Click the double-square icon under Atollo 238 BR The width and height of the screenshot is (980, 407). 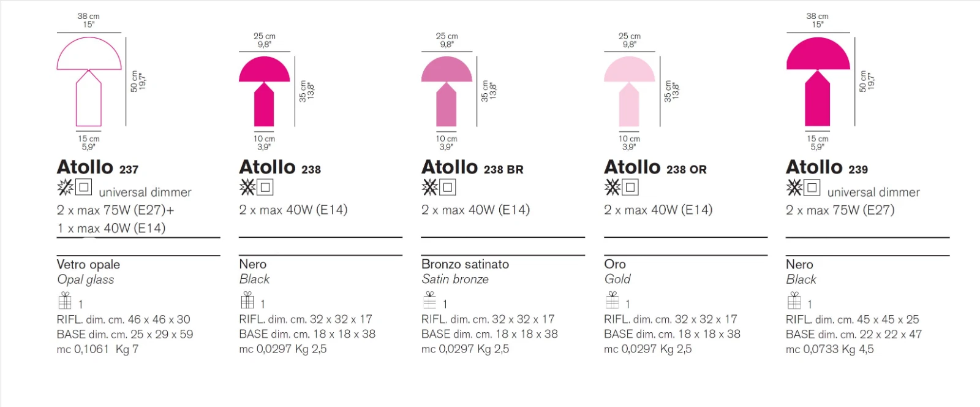tap(448, 187)
